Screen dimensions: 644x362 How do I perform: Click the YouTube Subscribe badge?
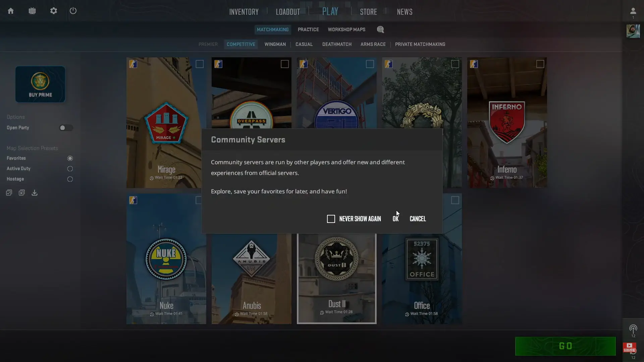point(630,348)
